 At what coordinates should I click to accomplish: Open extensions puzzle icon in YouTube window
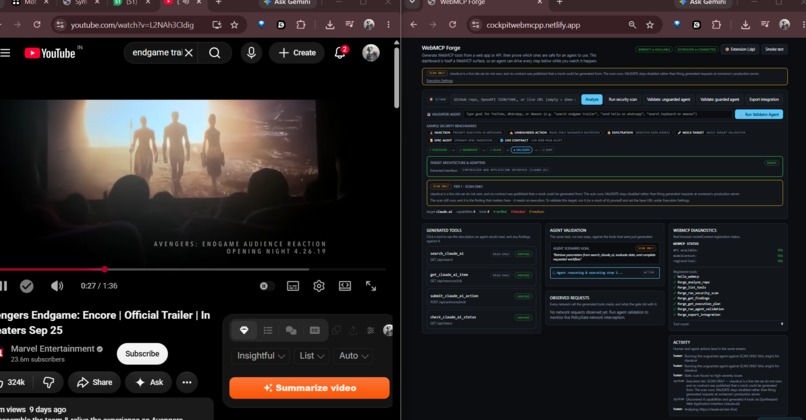301,25
